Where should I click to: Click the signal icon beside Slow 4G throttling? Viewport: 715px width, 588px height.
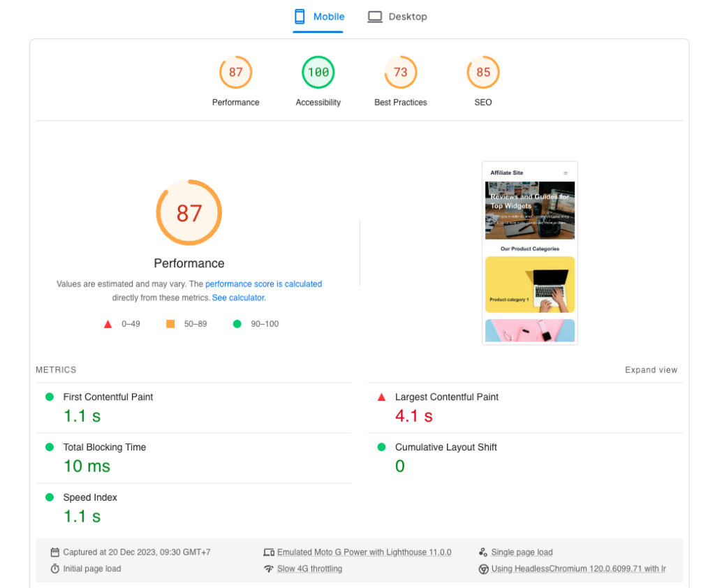pos(270,568)
